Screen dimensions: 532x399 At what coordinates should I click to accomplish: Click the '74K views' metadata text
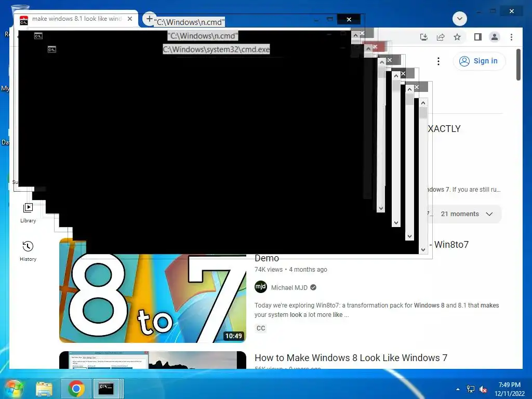[x=269, y=270]
